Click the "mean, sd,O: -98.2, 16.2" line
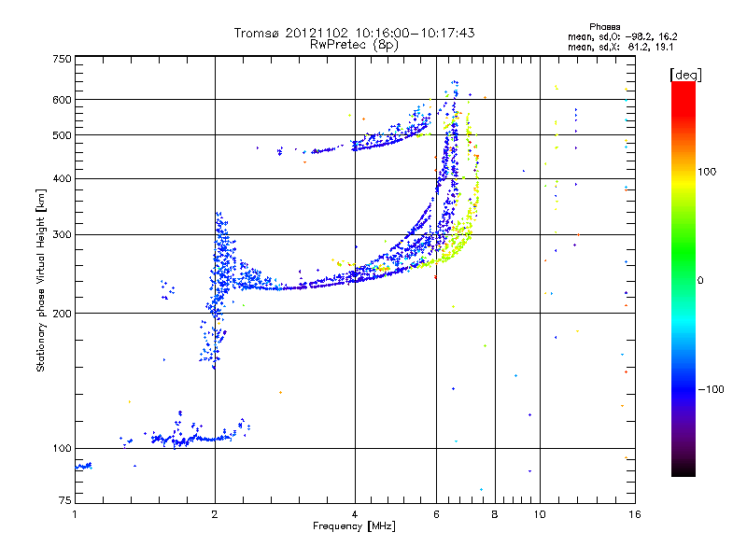The width and height of the screenshot is (747, 560). coord(622,36)
